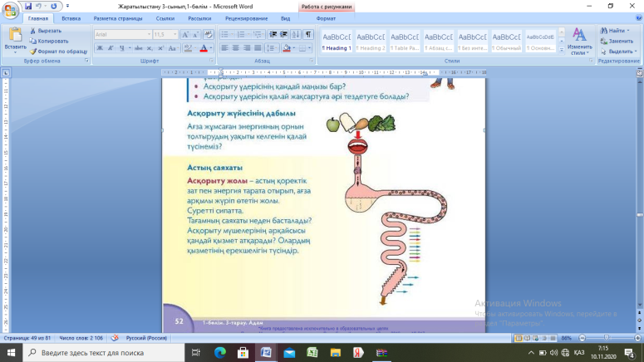
Task: Toggle show paragraph marks (¶)
Action: [x=308, y=35]
